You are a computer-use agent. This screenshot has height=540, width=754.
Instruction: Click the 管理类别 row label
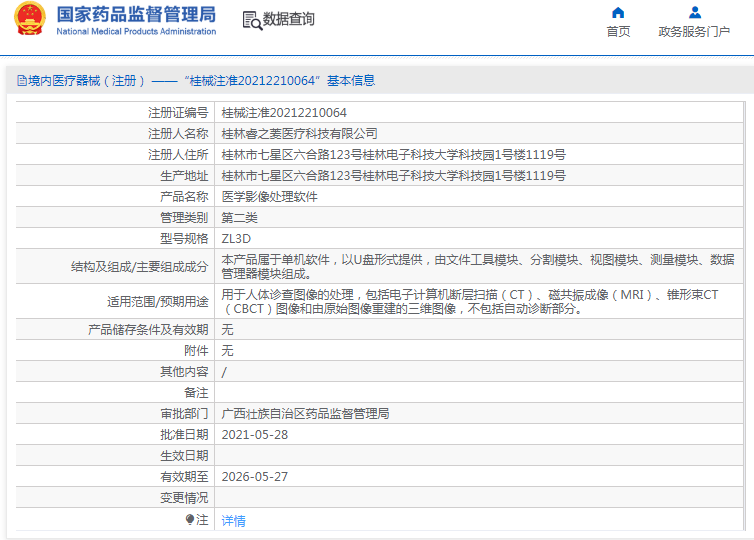tap(184, 218)
